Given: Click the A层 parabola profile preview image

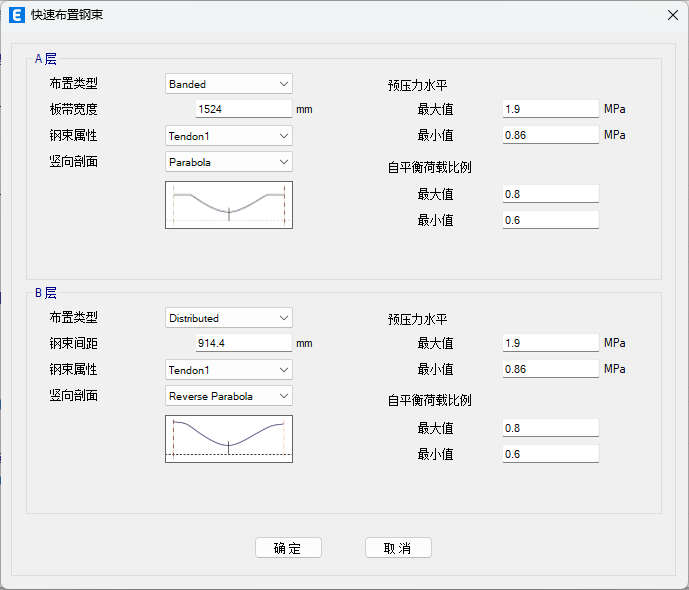Looking at the screenshot, I should tap(228, 205).
